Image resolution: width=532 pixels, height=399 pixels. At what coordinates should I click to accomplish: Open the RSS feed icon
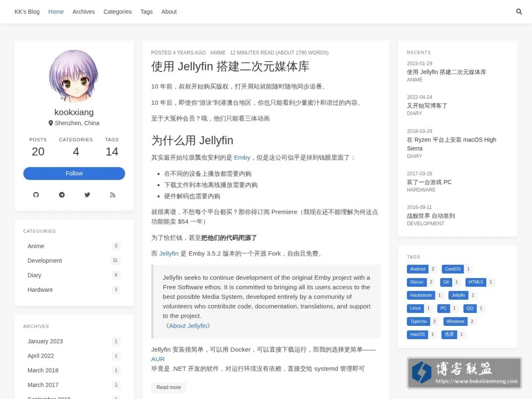pos(113,195)
